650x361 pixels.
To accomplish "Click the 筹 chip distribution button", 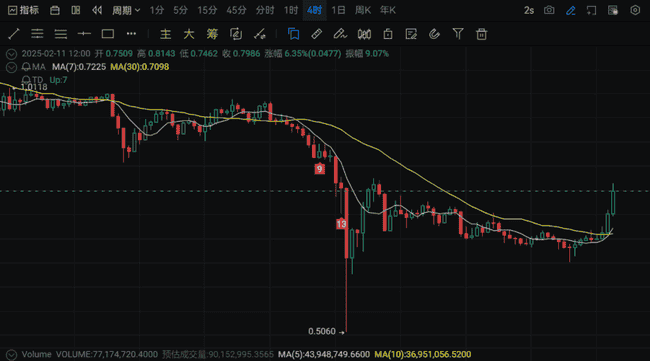I will [212, 34].
